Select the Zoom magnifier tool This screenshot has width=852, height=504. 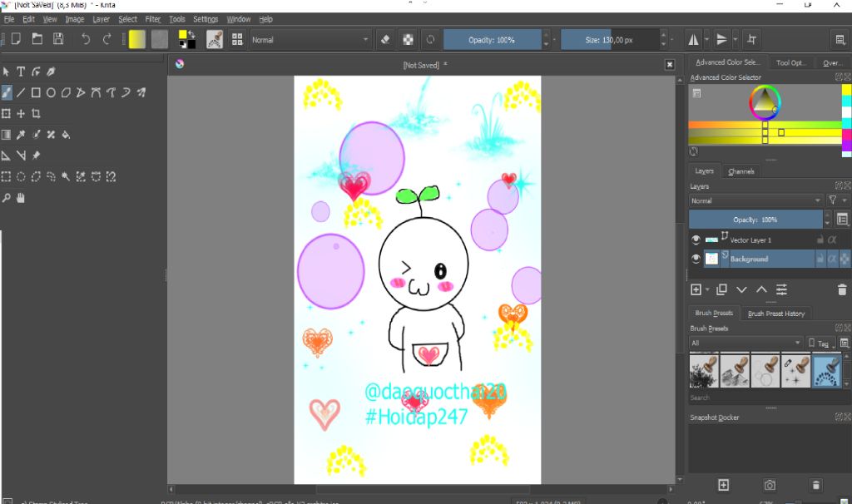tap(6, 198)
